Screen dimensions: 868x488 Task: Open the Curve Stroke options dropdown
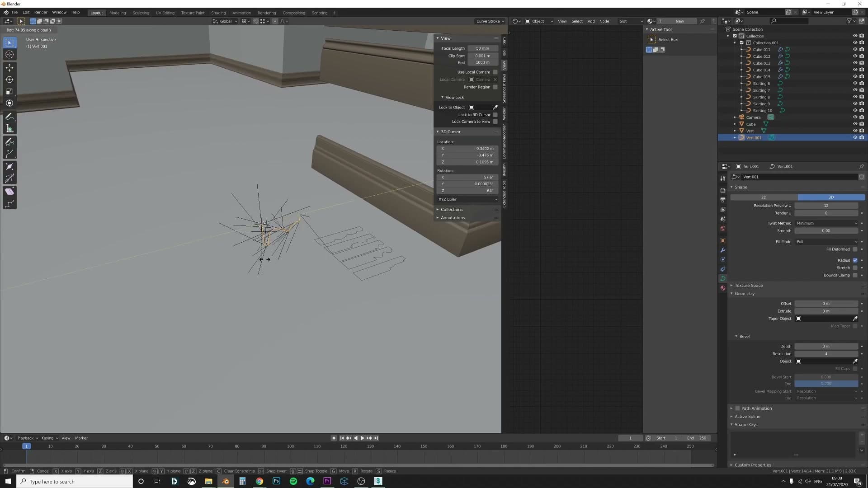click(x=490, y=21)
